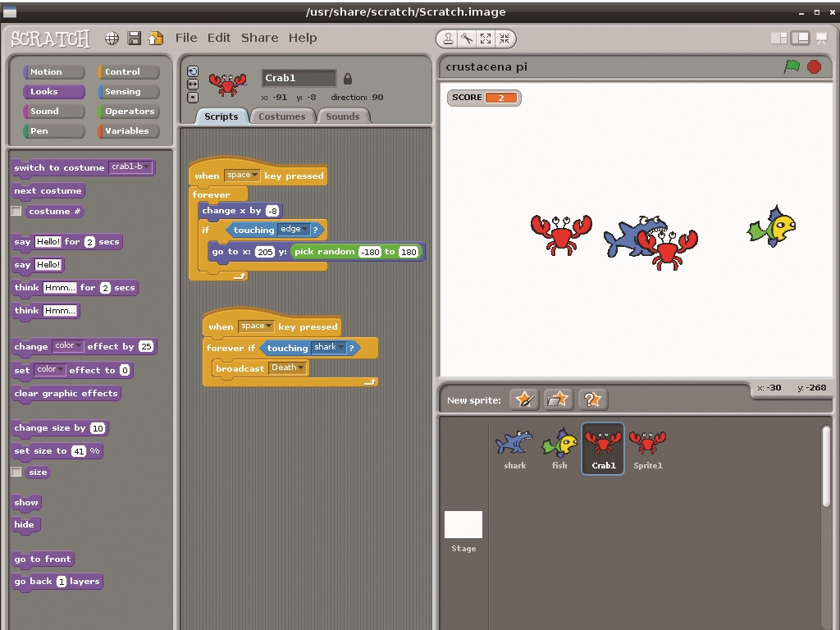
Task: Switch to small stage view mode
Action: 779,38
